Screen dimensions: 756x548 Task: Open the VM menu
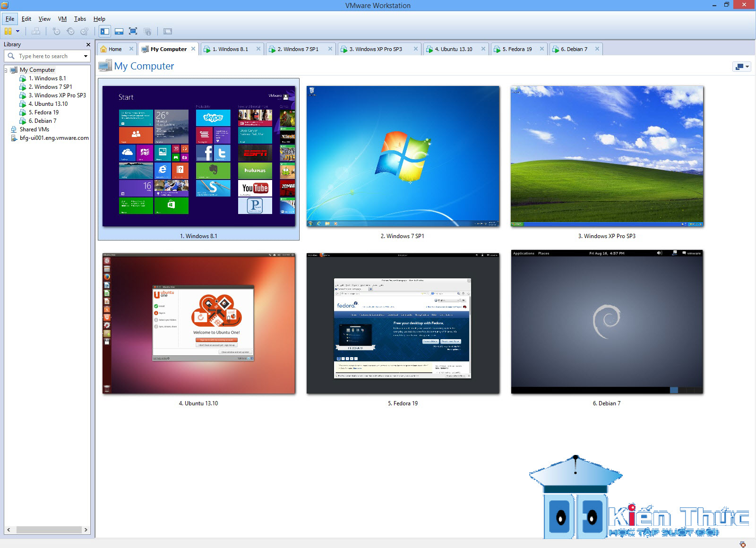[62, 19]
